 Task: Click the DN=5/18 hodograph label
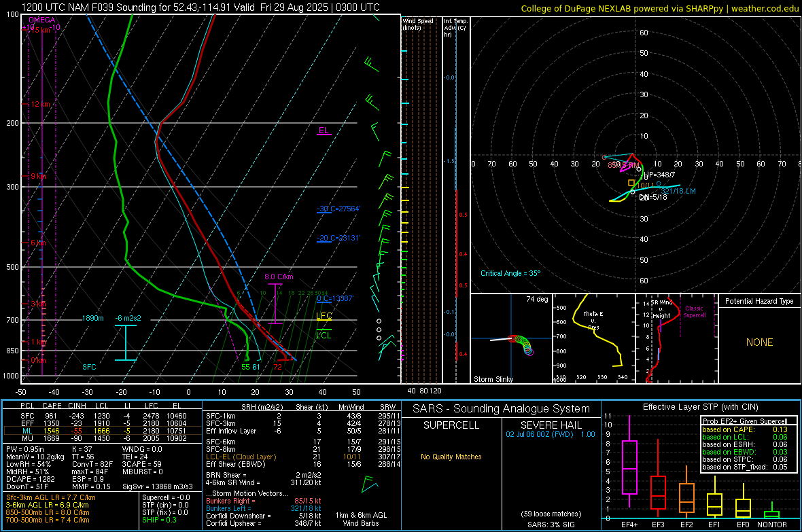653,198
